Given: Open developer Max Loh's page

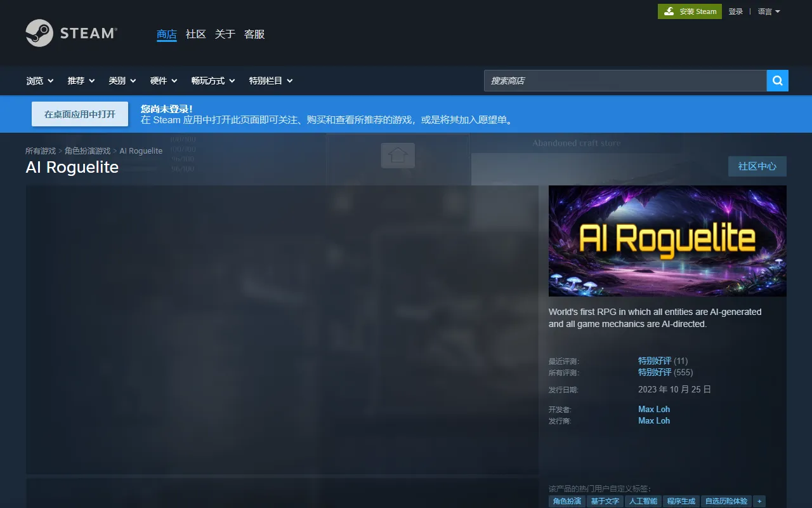Looking at the screenshot, I should 653,409.
